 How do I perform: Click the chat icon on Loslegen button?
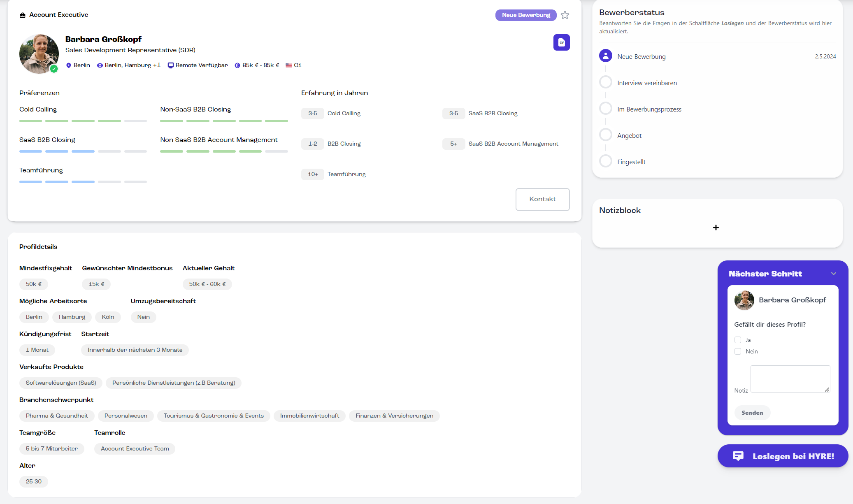[x=738, y=456]
